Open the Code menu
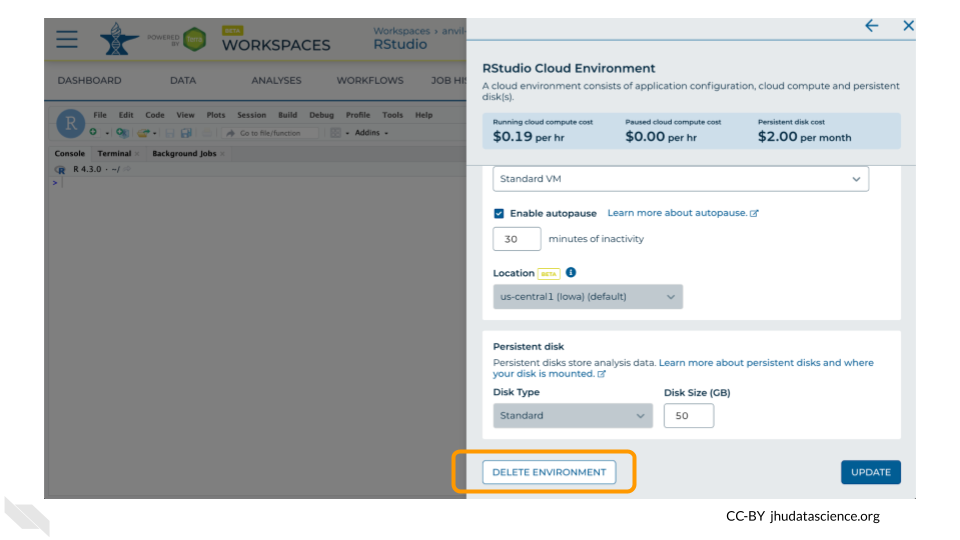Viewport: 960px width, 540px height. coord(155,115)
